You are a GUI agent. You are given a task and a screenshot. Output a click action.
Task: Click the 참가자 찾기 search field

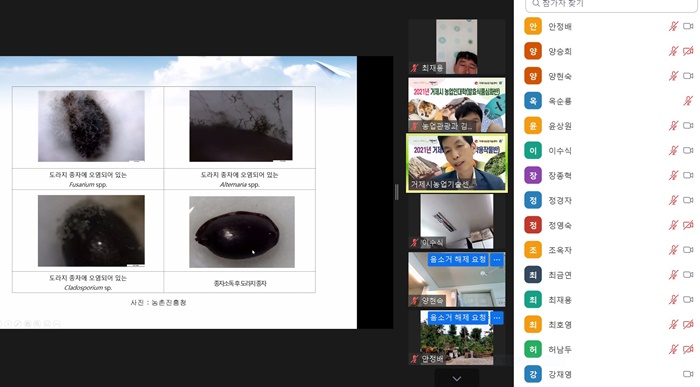coord(611,4)
